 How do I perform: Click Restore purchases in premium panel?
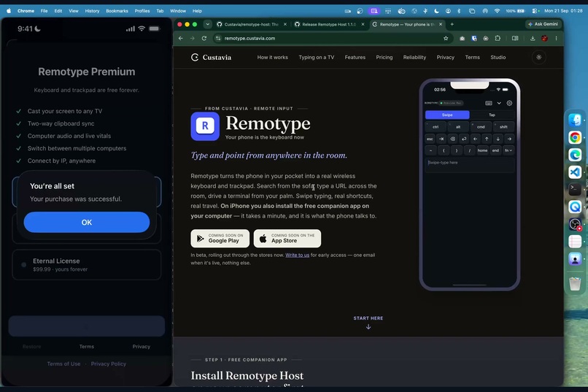[32, 347]
